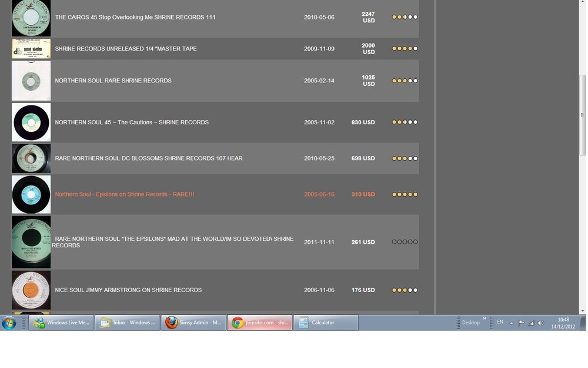
Task: Click the rating dots for THE CAIROS row
Action: coord(405,17)
